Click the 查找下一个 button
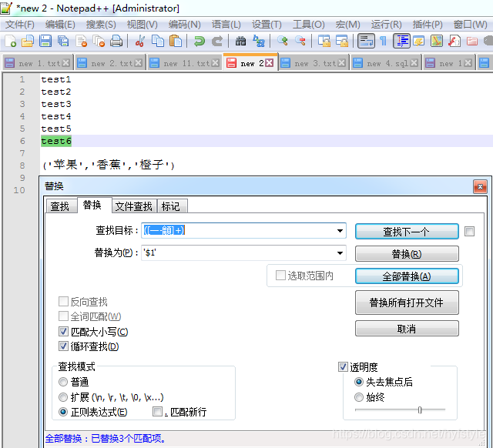Screen dimensions: 493x448 coord(407,232)
